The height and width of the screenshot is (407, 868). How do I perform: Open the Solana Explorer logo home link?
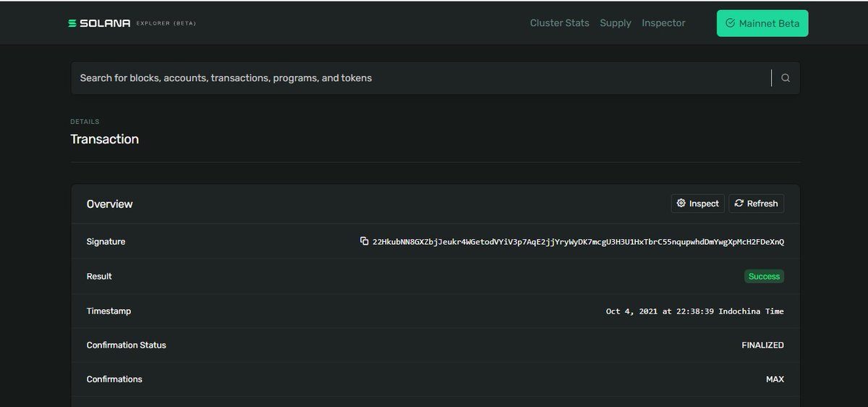point(132,23)
